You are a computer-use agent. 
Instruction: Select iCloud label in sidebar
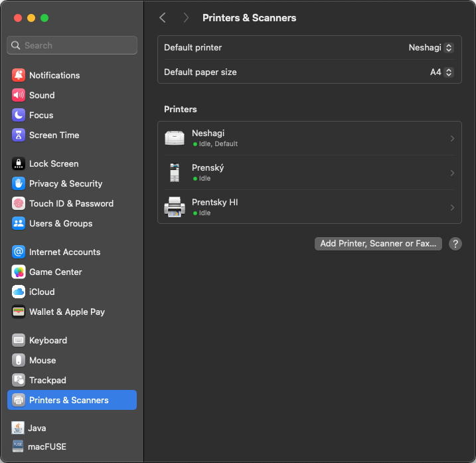pyautogui.click(x=42, y=292)
